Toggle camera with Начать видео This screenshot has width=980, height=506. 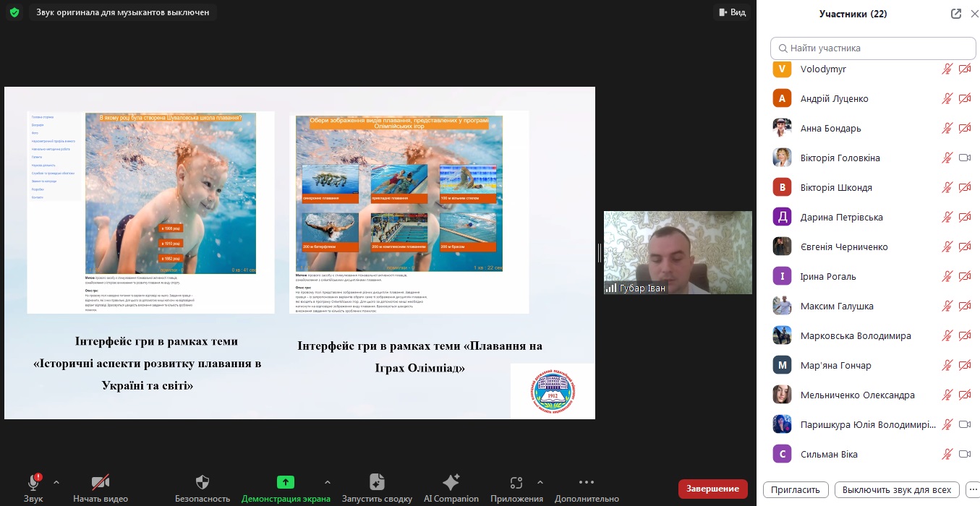pos(101,482)
